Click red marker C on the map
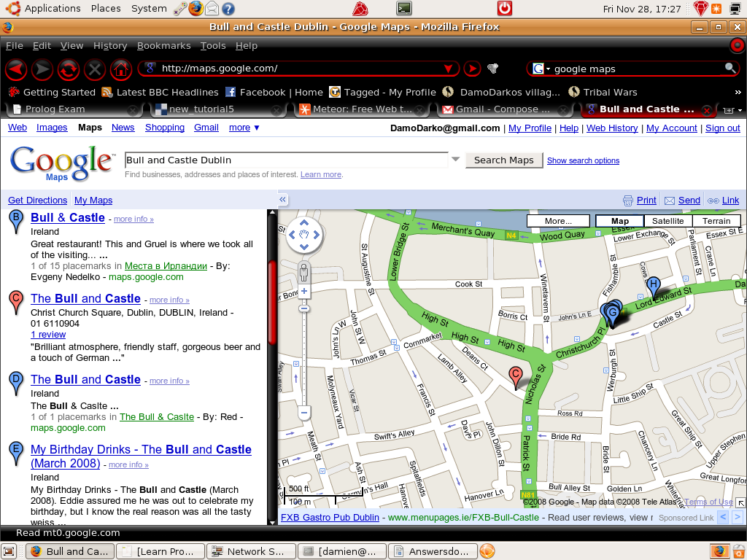Viewport: 747px width, 560px height. [x=516, y=376]
